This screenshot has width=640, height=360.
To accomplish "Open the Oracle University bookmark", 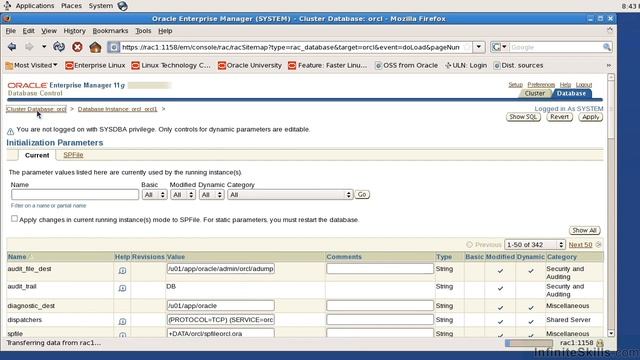I will click(x=250, y=65).
